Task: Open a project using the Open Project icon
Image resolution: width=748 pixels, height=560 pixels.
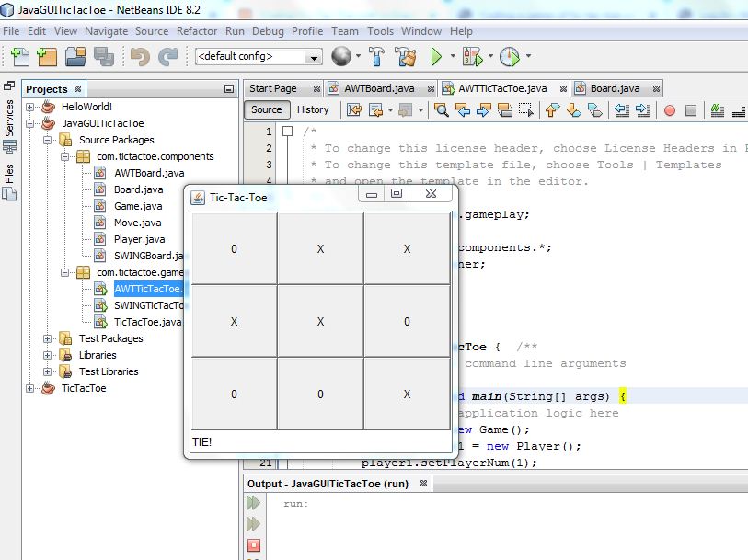Action: [x=78, y=58]
